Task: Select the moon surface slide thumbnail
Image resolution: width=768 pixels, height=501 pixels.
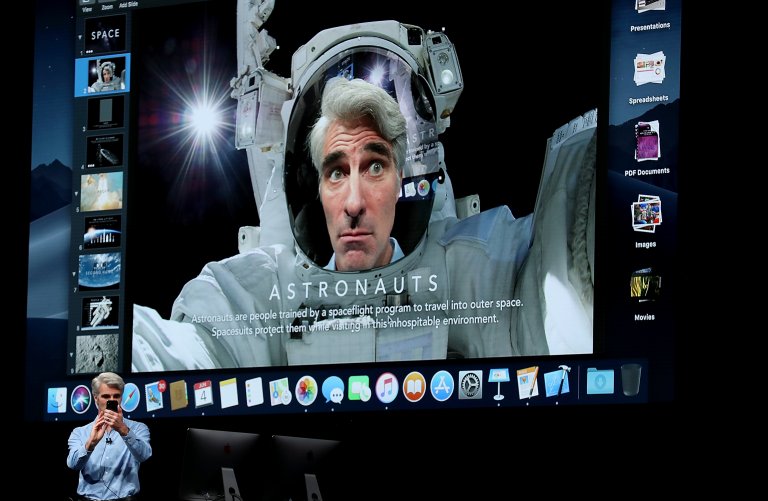Action: 100,352
